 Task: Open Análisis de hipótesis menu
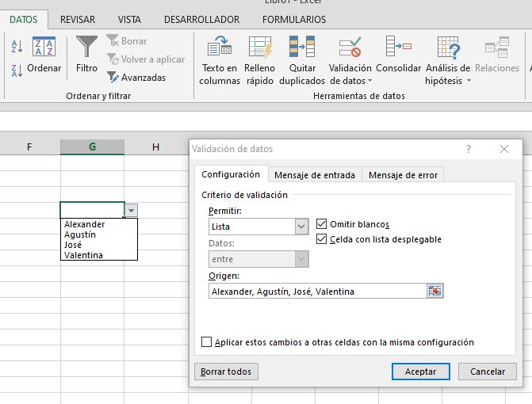coord(448,61)
